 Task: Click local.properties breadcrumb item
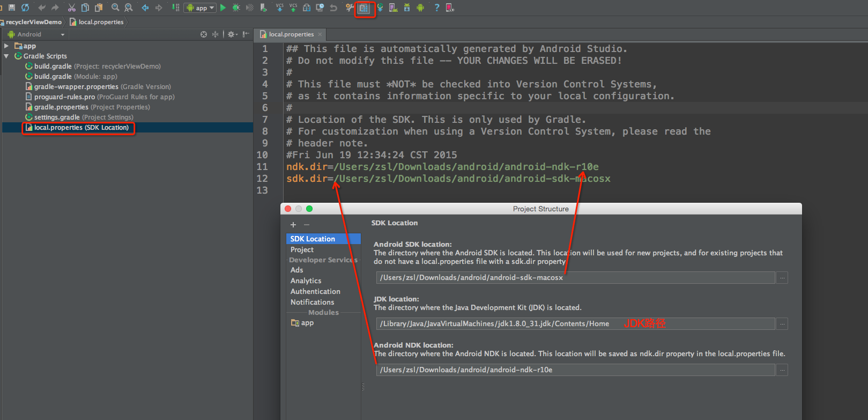(x=97, y=22)
